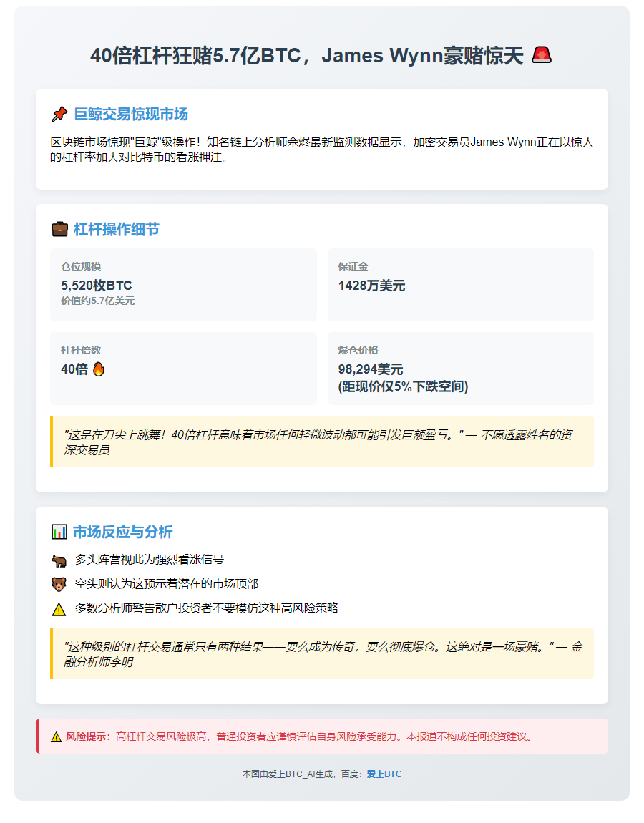Click the siren emoji in the title
Viewport: 644px width, 823px height.
pyautogui.click(x=542, y=55)
